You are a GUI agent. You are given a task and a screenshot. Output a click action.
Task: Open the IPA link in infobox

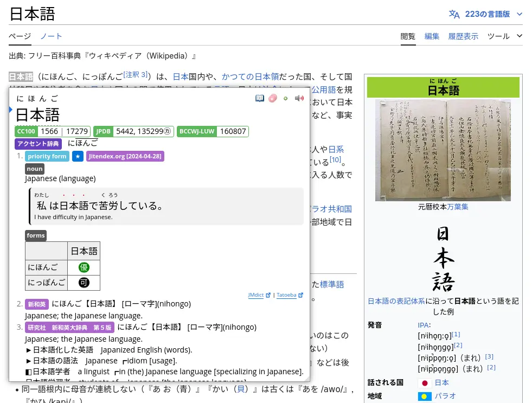click(x=423, y=325)
